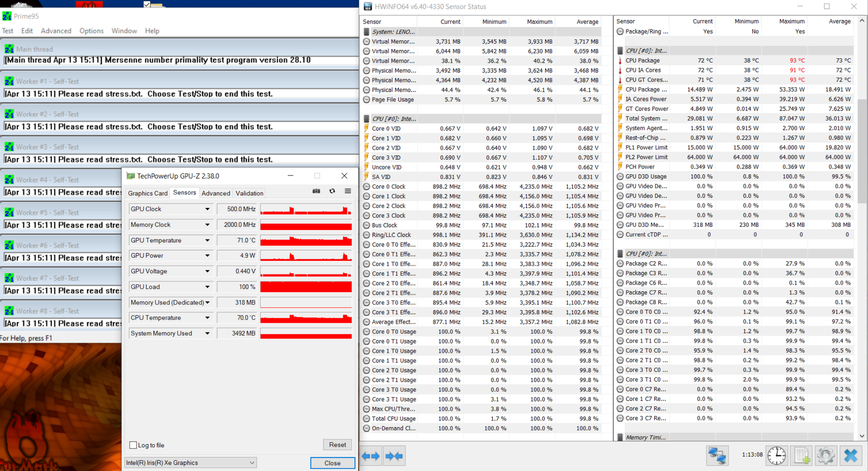The height and width of the screenshot is (471, 868).
Task: Click the GPU Load history graph
Action: pyautogui.click(x=306, y=287)
